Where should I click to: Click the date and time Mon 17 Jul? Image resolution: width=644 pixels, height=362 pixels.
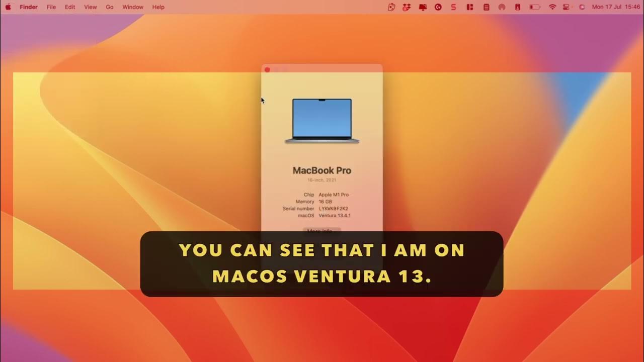tap(616, 7)
